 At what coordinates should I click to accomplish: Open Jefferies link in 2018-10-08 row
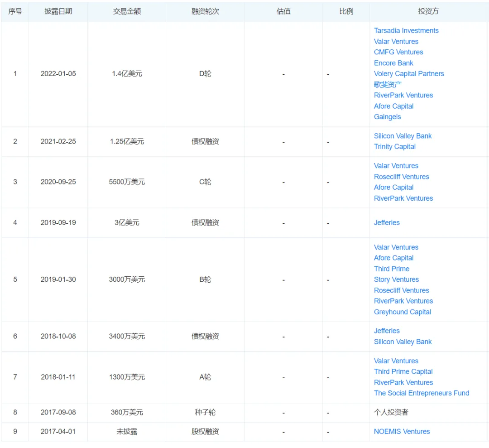point(387,331)
